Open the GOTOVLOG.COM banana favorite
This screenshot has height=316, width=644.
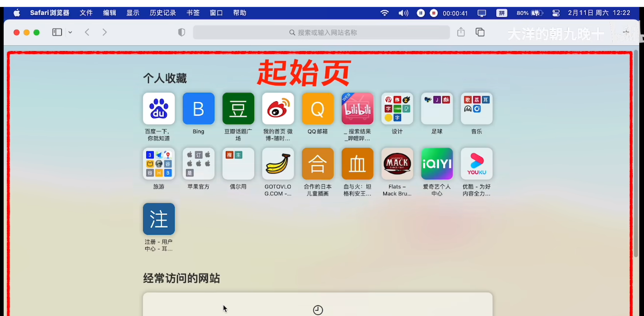click(278, 163)
